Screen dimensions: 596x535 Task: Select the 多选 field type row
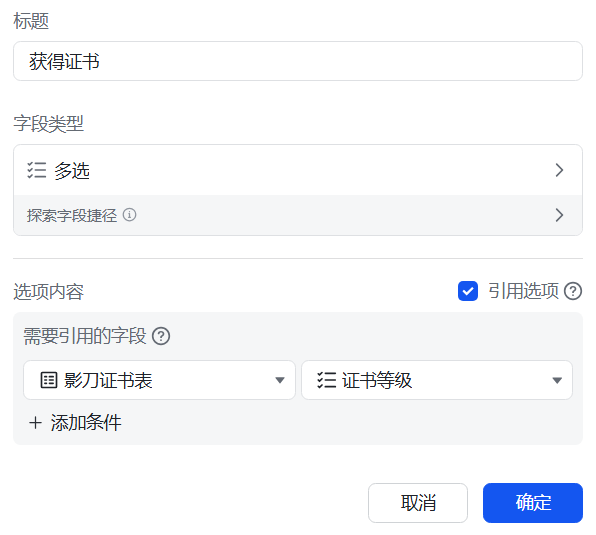click(298, 170)
